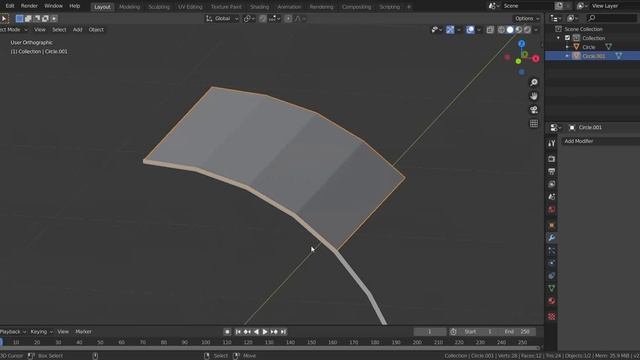Open the Material properties tab icon
The height and width of the screenshot is (360, 640).
pos(551,301)
